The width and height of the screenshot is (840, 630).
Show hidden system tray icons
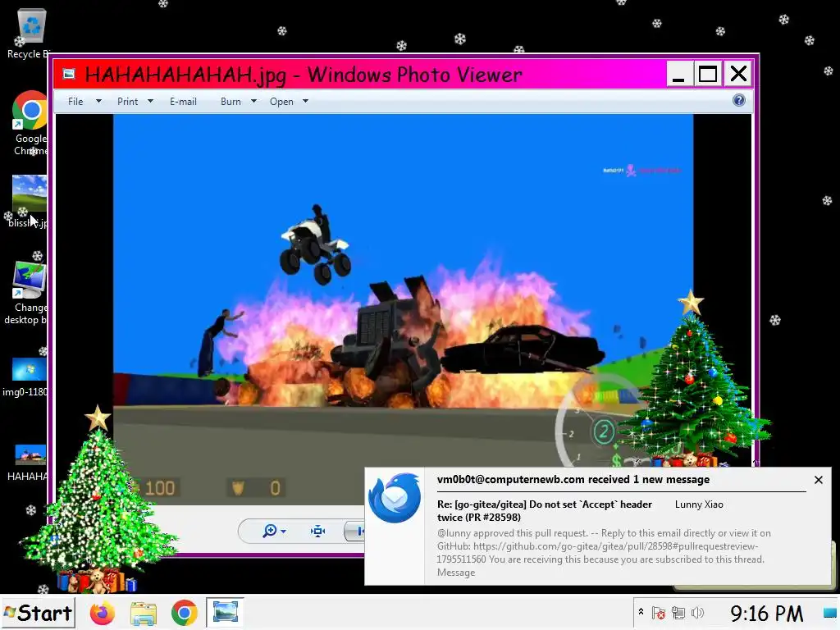[x=641, y=612]
